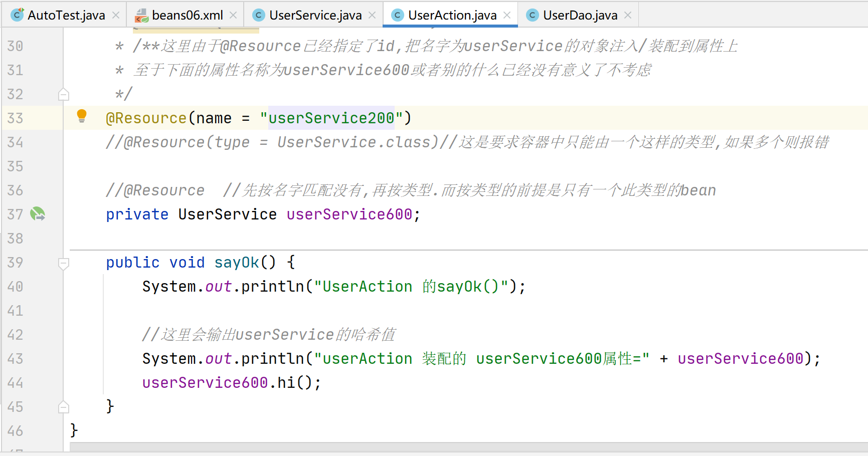Viewport: 868px width, 456px height.
Task: Close the UserService.java tab
Action: point(372,15)
